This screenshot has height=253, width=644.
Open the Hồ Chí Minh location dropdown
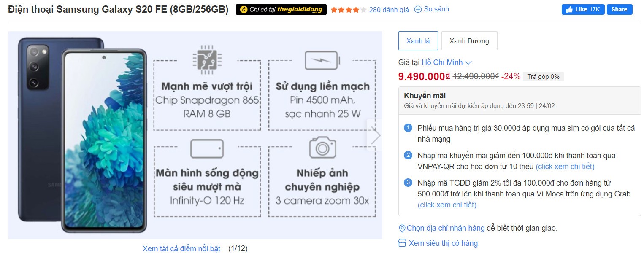(442, 62)
